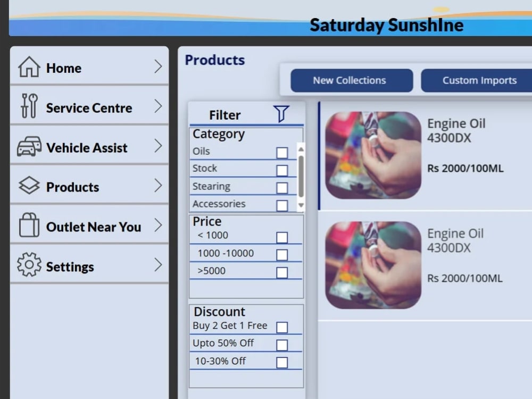The height and width of the screenshot is (399, 532).
Task: Open the Outlet Near You menu item
Action: 89,225
